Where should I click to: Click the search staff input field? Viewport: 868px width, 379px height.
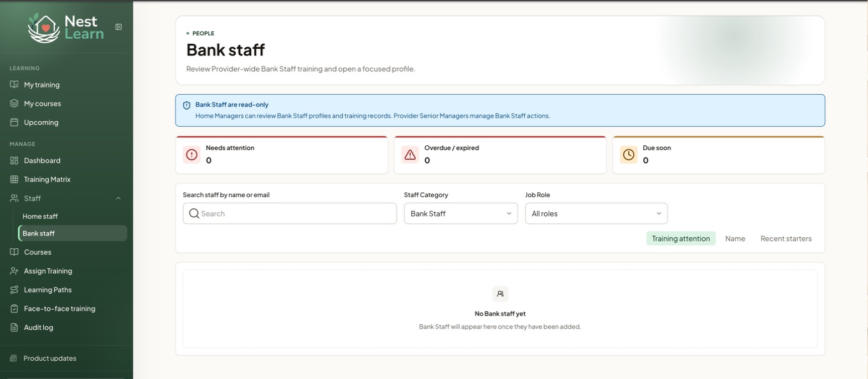coord(290,213)
